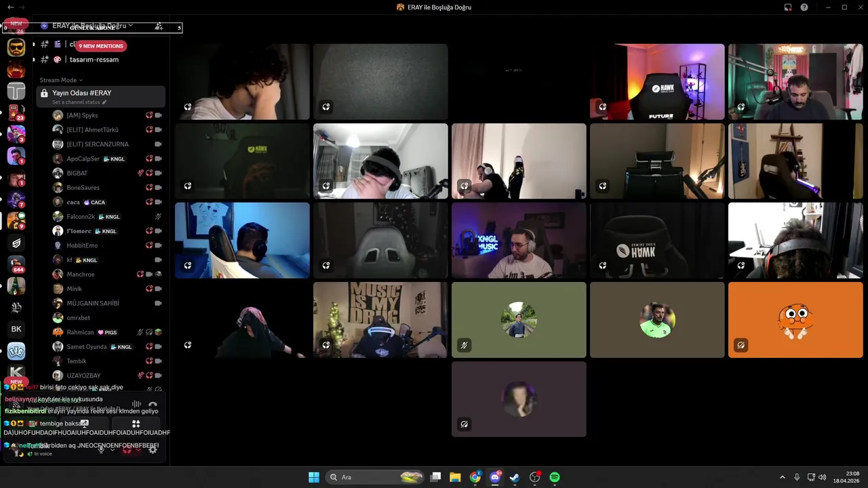Open the help icon in title bar
This screenshot has width=868, height=488.
(x=804, y=7)
